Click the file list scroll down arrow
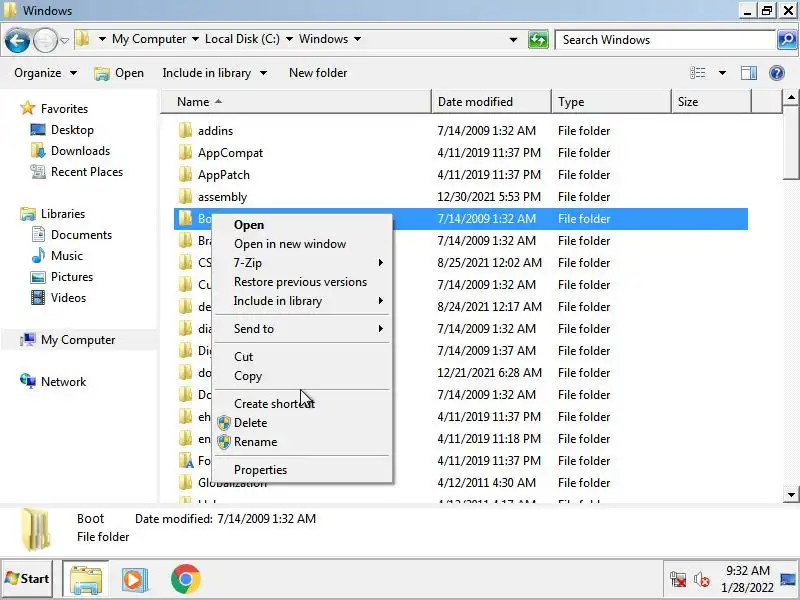This screenshot has height=600, width=800. click(x=791, y=494)
